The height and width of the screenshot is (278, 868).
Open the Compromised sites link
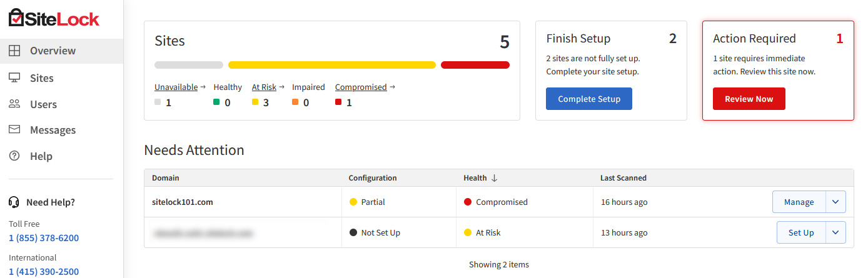[361, 87]
